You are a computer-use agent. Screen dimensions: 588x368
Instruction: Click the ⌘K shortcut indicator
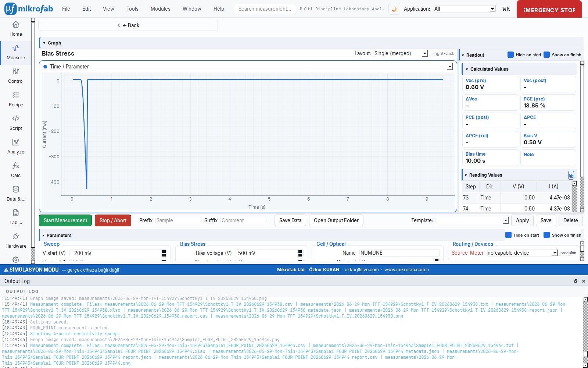506,9
